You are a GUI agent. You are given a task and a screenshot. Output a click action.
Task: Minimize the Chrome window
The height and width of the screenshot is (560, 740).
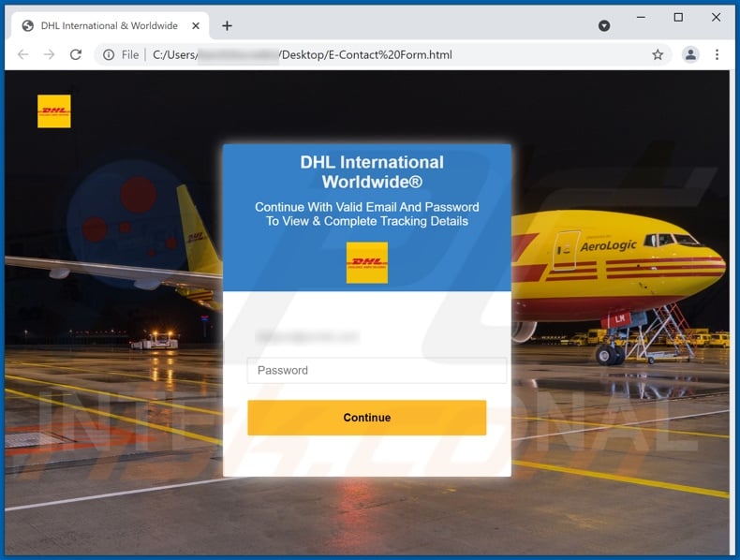641,17
